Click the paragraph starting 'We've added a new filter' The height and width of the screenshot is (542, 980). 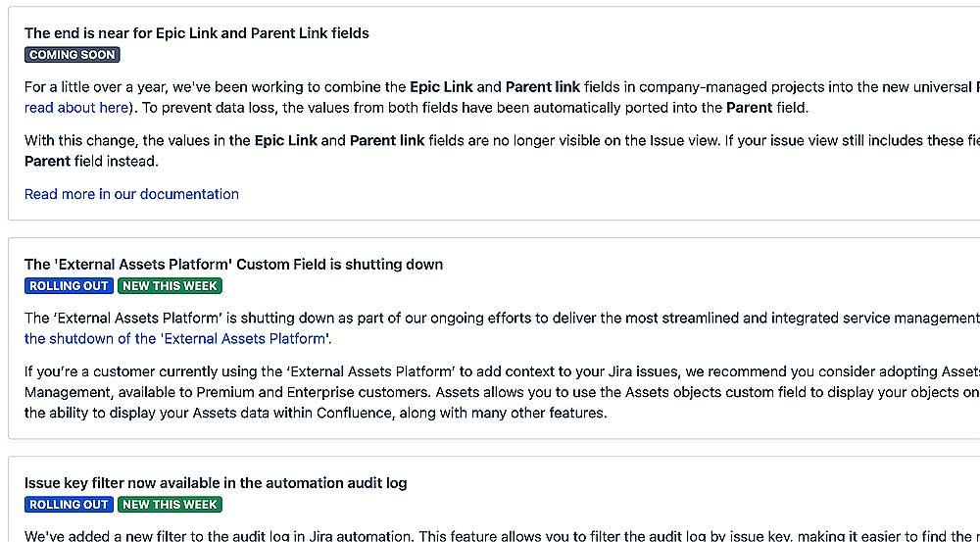[x=502, y=535]
